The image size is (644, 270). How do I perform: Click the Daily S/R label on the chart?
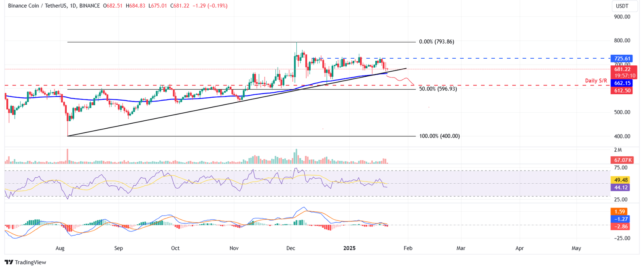click(x=596, y=80)
